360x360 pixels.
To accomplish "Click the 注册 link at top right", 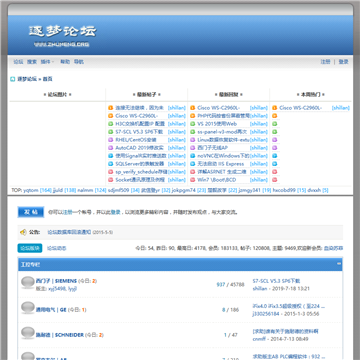I will tap(325, 62).
